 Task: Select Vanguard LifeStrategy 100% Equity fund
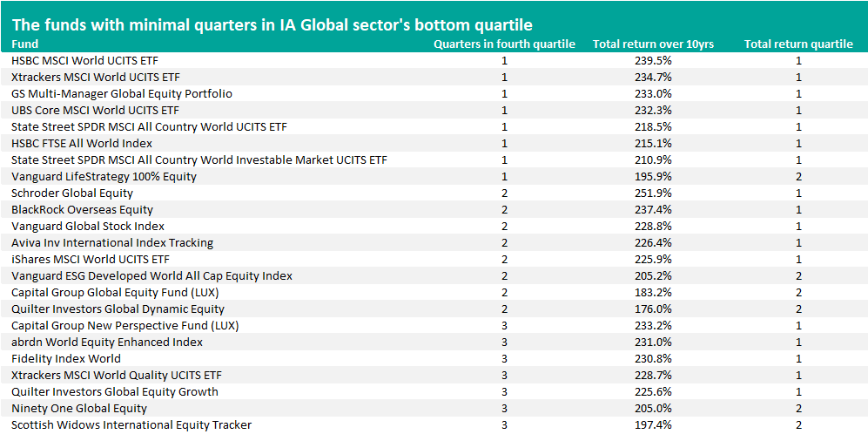[x=104, y=176]
